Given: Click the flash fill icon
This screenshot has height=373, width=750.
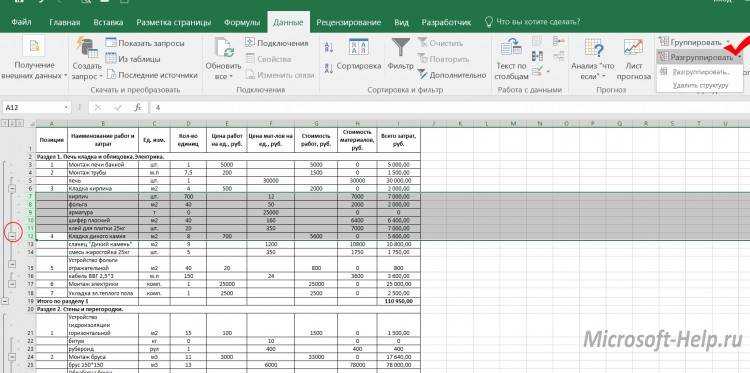Looking at the screenshot, I should point(538,42).
